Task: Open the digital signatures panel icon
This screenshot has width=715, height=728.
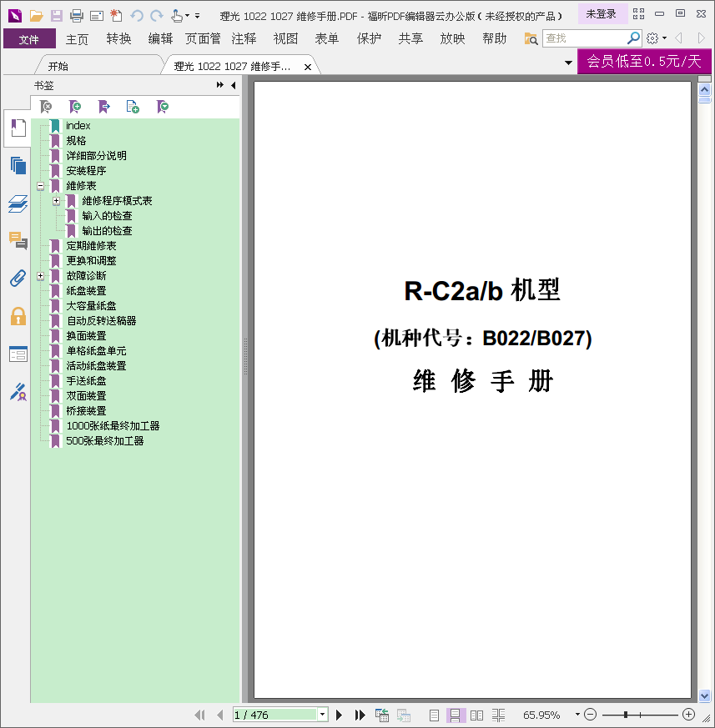Action: [18, 392]
